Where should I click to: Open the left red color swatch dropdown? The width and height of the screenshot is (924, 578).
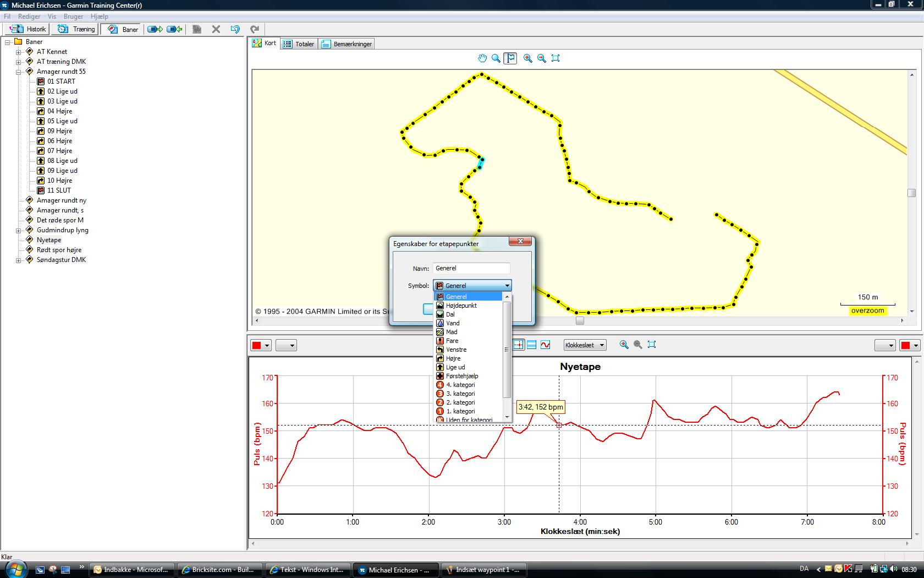click(261, 346)
